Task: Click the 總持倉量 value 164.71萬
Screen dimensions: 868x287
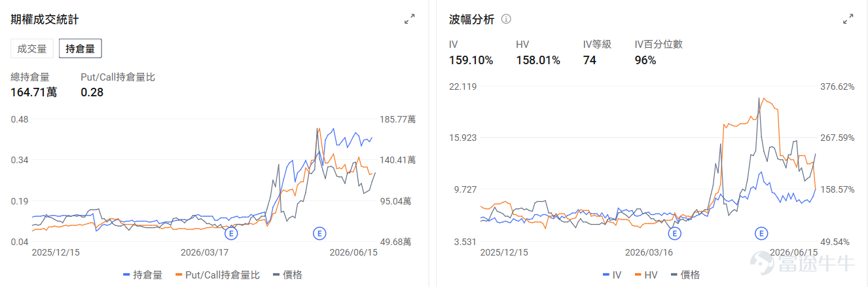Action: [x=33, y=92]
